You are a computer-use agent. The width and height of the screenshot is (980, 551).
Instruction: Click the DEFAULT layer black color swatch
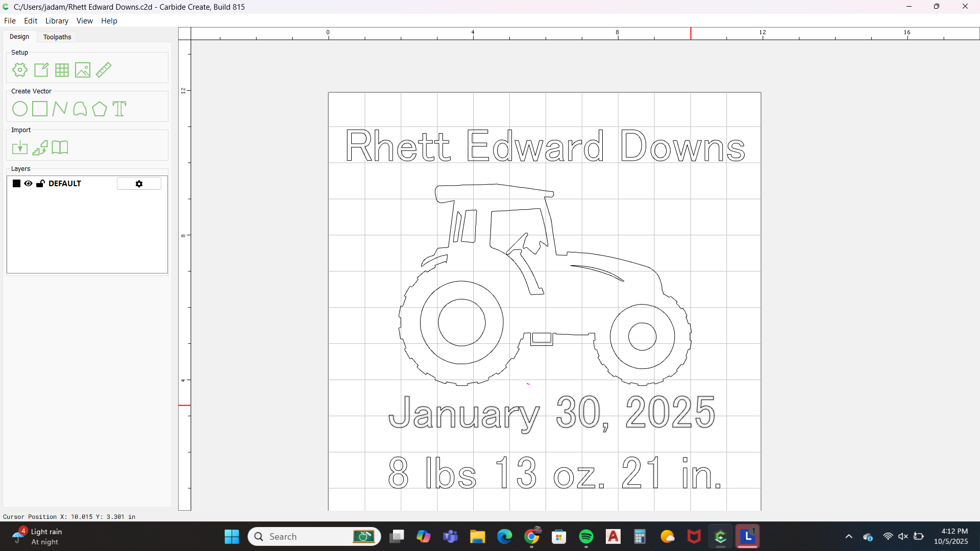(16, 184)
